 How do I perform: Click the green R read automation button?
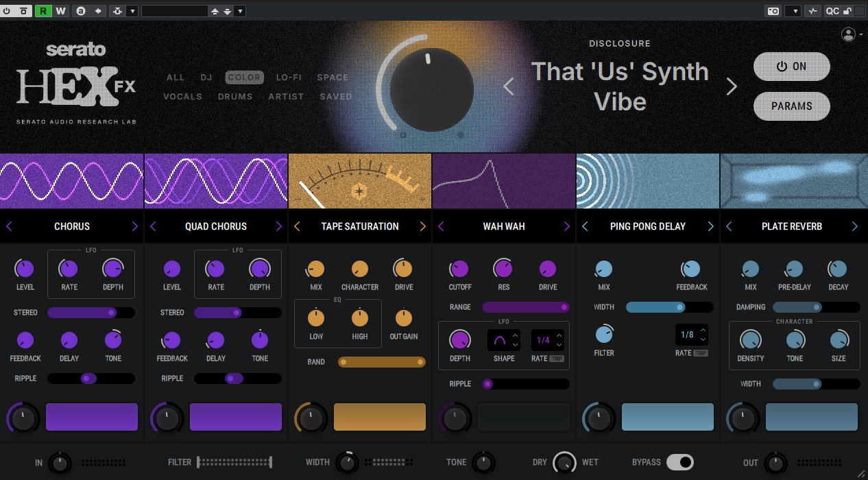coord(44,11)
